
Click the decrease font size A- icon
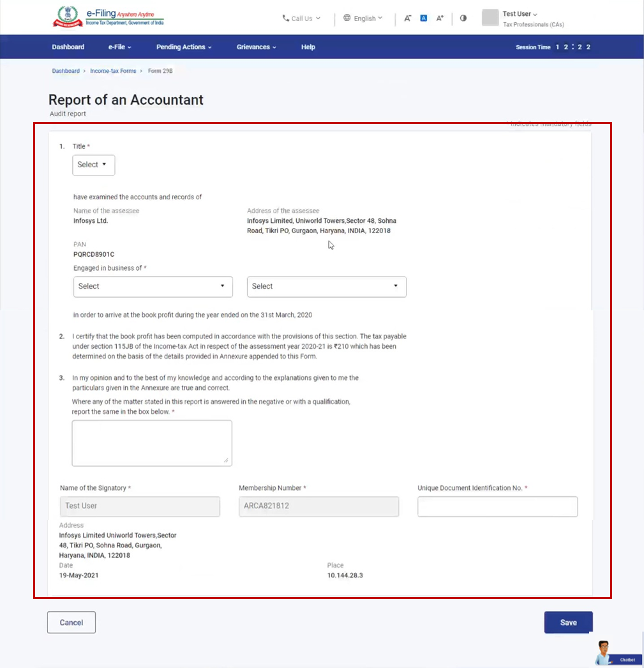tap(408, 19)
